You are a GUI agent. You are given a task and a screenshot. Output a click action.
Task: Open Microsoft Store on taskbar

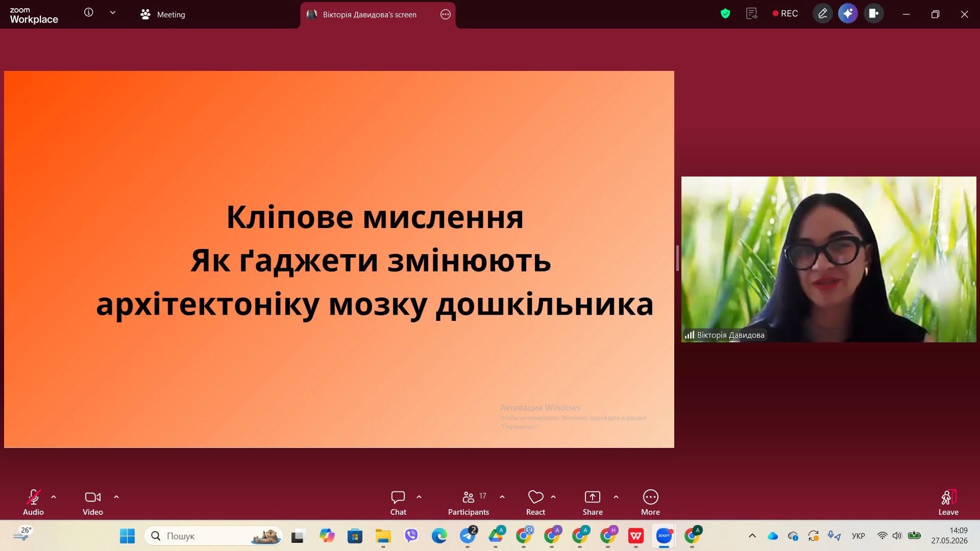pyautogui.click(x=355, y=536)
